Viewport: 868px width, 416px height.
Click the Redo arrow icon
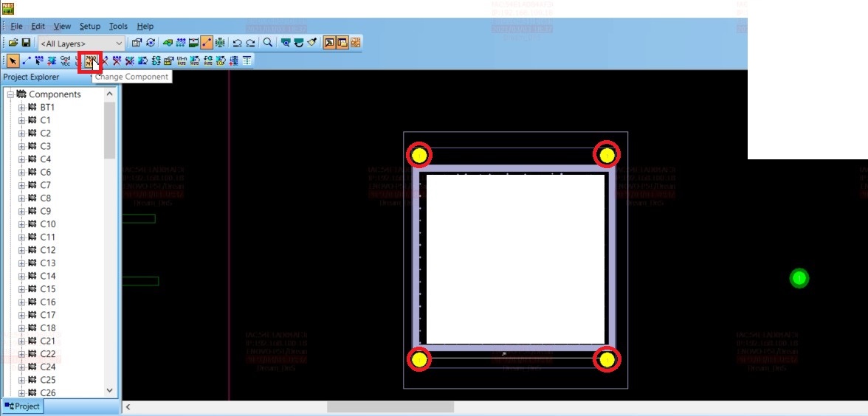251,43
